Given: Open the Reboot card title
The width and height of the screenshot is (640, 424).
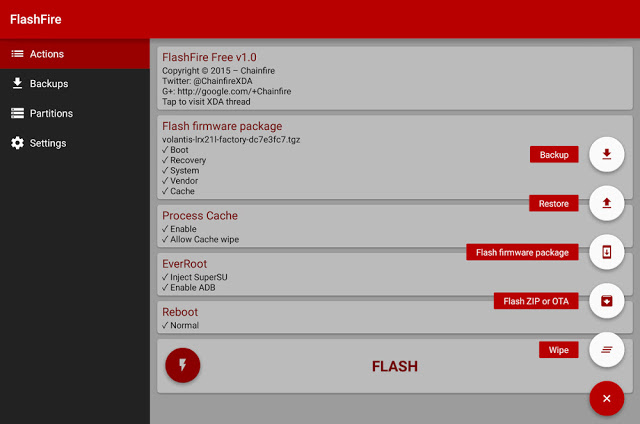Looking at the screenshot, I should pyautogui.click(x=180, y=312).
